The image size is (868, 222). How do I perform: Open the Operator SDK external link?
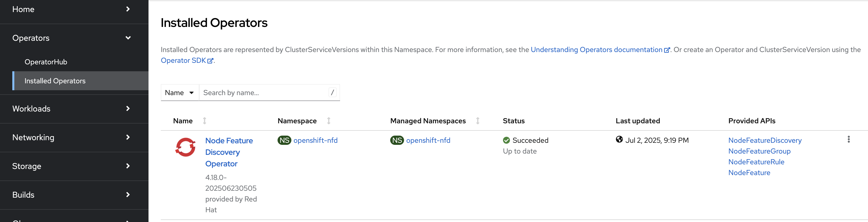pos(183,61)
